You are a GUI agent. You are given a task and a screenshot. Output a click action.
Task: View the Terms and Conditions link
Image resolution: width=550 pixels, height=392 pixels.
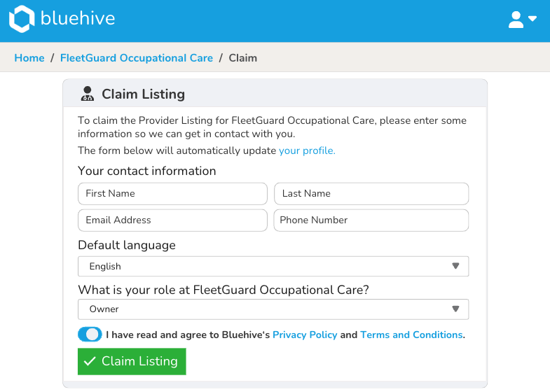(411, 335)
